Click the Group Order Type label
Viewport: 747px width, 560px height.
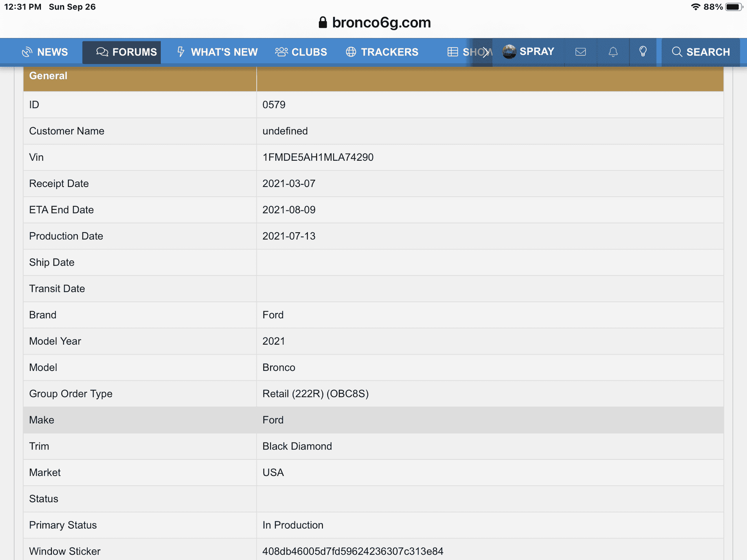(x=71, y=394)
